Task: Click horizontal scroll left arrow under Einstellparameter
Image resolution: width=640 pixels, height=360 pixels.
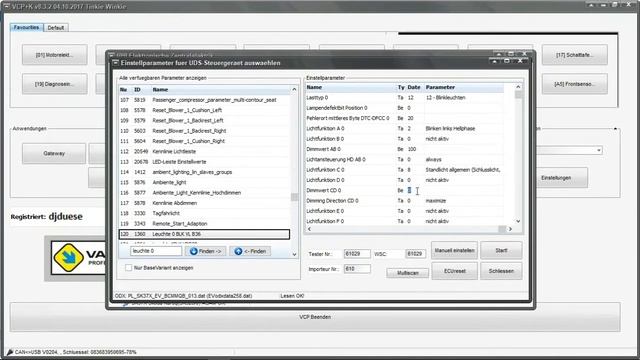Action: coord(309,229)
